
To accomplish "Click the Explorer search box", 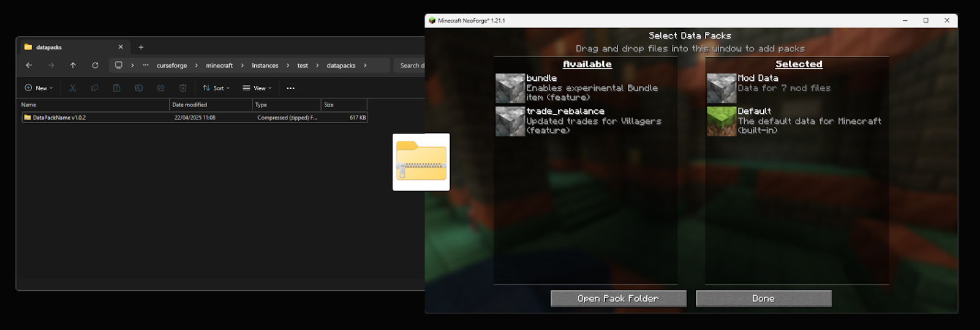I will (409, 66).
